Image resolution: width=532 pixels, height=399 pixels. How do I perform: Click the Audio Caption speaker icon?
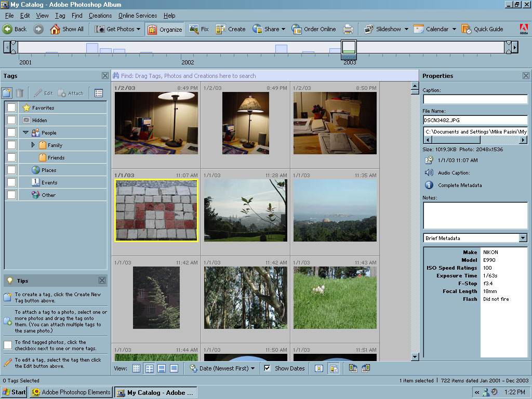point(429,172)
